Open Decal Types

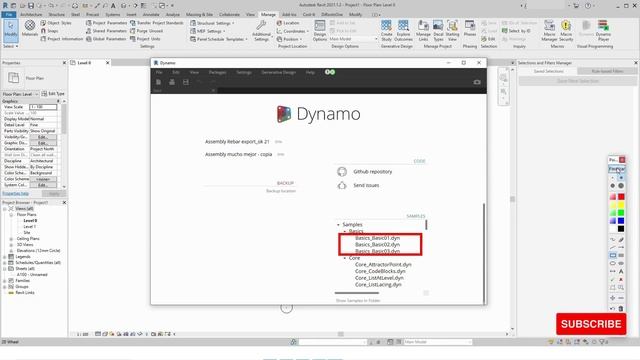[x=438, y=31]
